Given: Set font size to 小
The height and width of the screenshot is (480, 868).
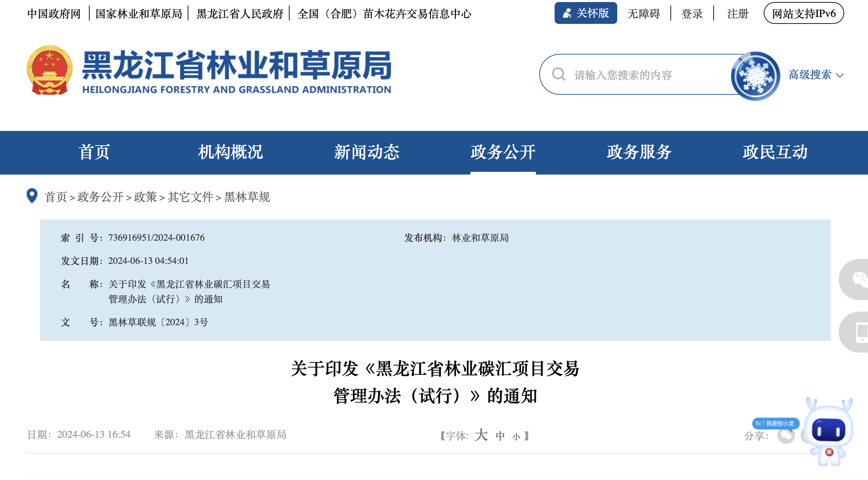Looking at the screenshot, I should pyautogui.click(x=516, y=436).
